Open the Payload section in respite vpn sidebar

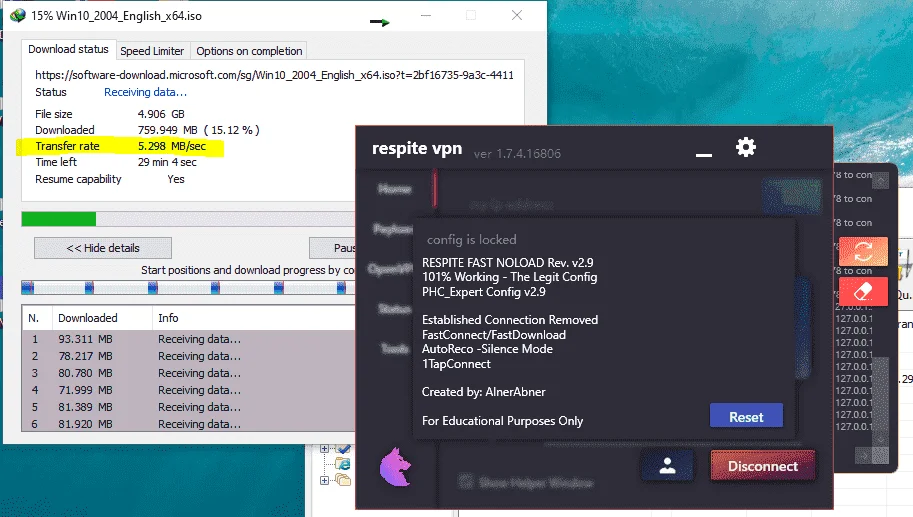[393, 229]
